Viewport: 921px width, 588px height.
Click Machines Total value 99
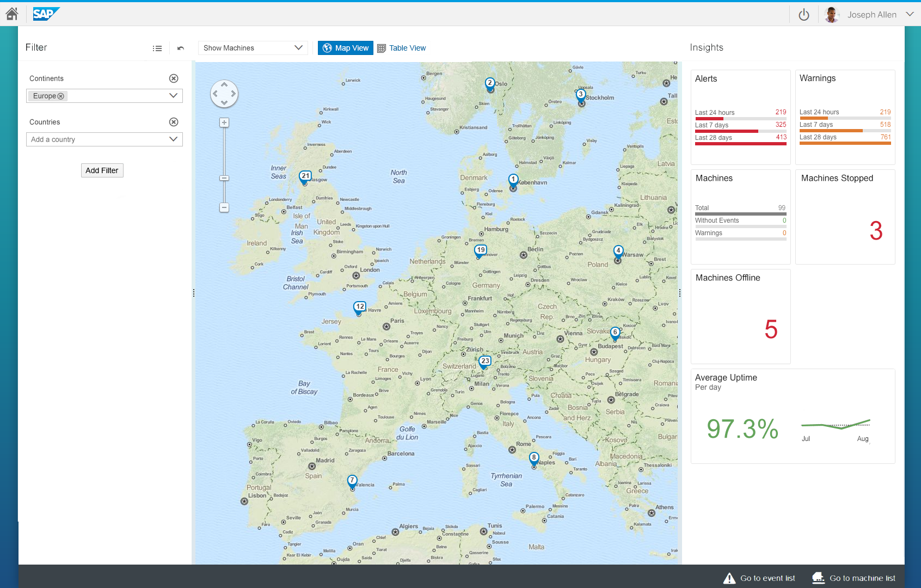[x=782, y=208]
